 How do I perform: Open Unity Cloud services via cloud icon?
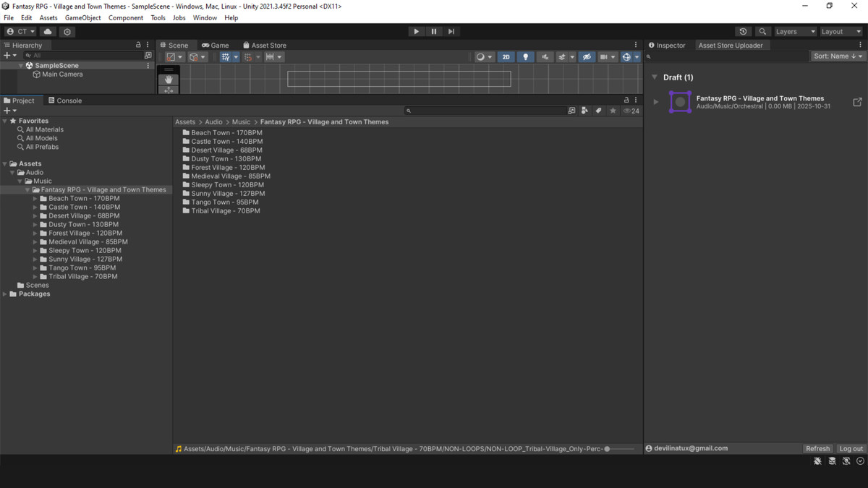(47, 31)
